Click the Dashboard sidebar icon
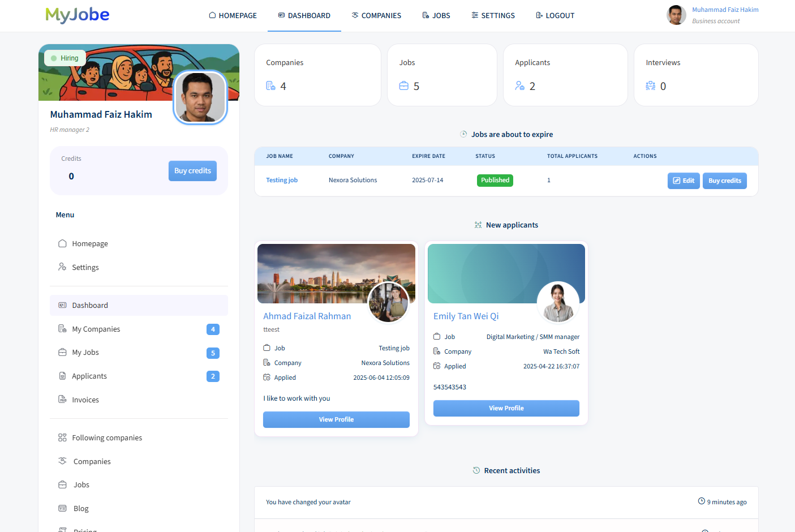The image size is (795, 532). pos(62,305)
